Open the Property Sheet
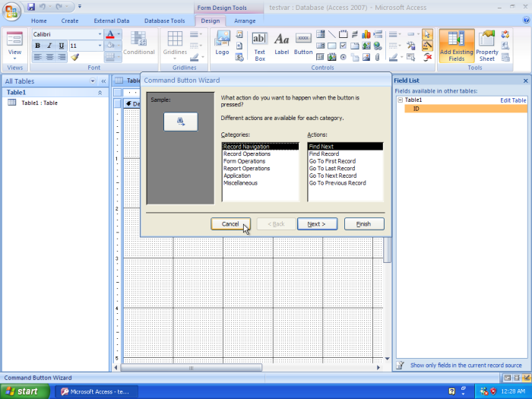 click(x=487, y=46)
